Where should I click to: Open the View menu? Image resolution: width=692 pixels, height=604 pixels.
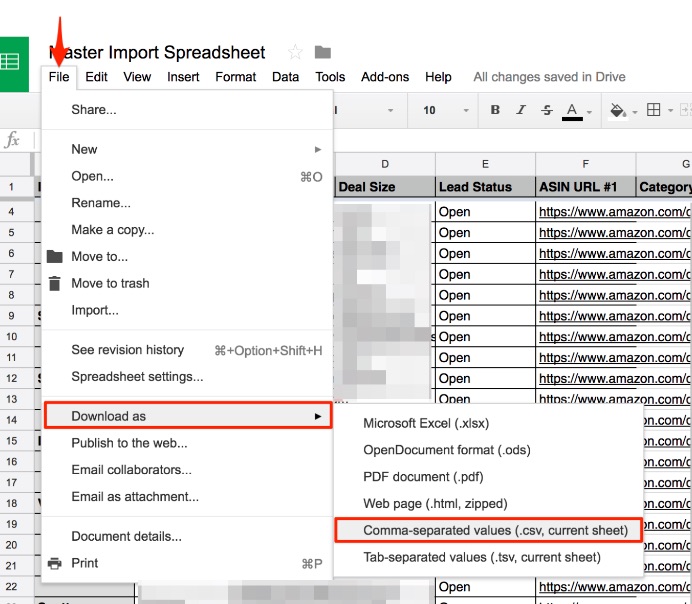(137, 77)
